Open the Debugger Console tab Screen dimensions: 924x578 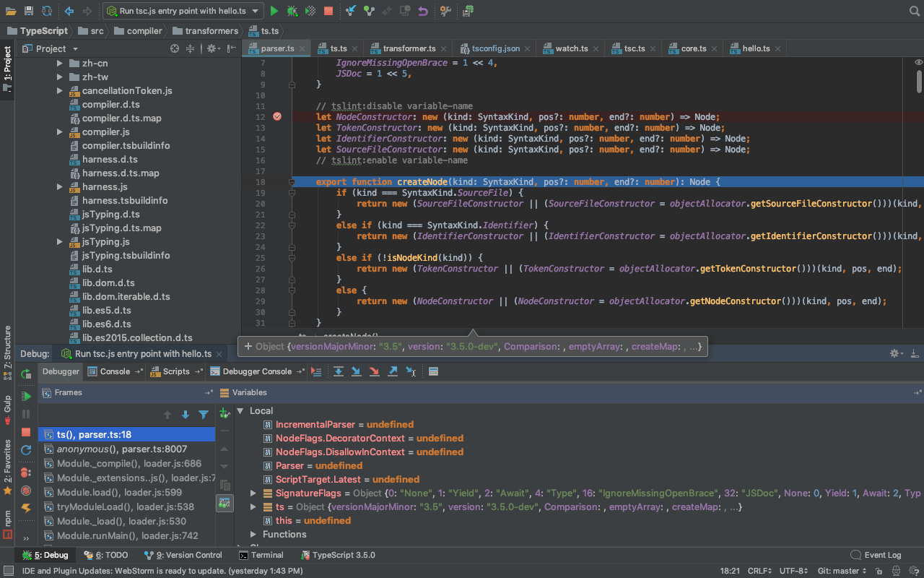pyautogui.click(x=257, y=371)
